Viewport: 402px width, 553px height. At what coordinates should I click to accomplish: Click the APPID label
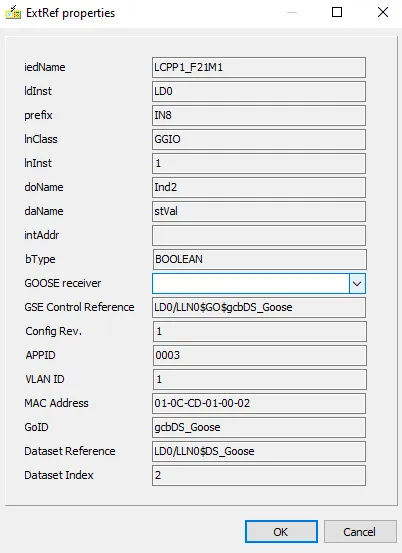41,355
